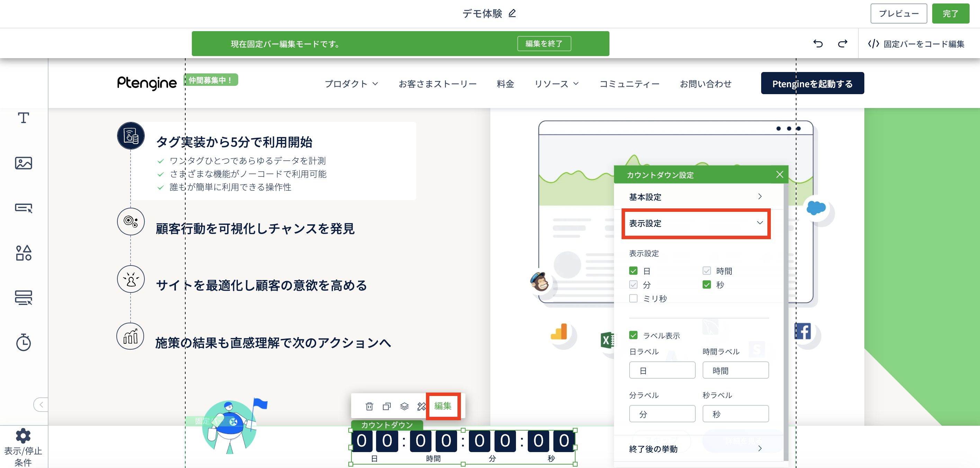Click the Salesforce cloud icon
Viewport: 980px width, 468px height.
(816, 208)
